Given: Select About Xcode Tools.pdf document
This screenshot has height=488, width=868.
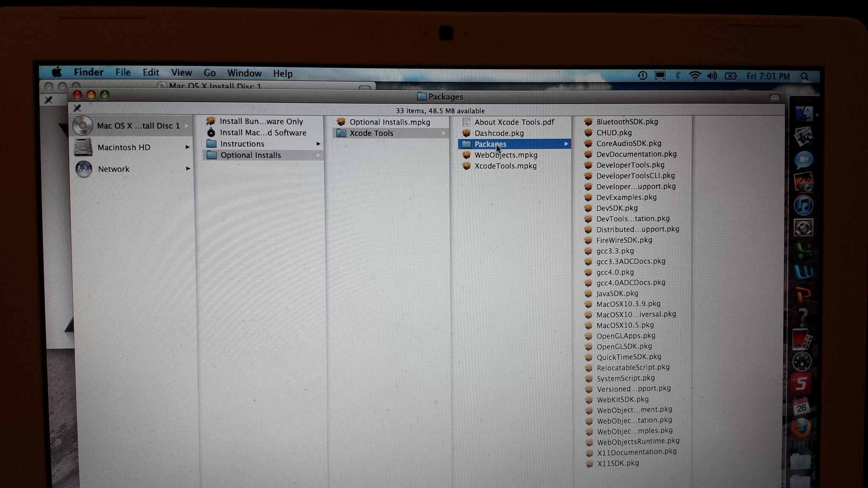Looking at the screenshot, I should point(514,122).
